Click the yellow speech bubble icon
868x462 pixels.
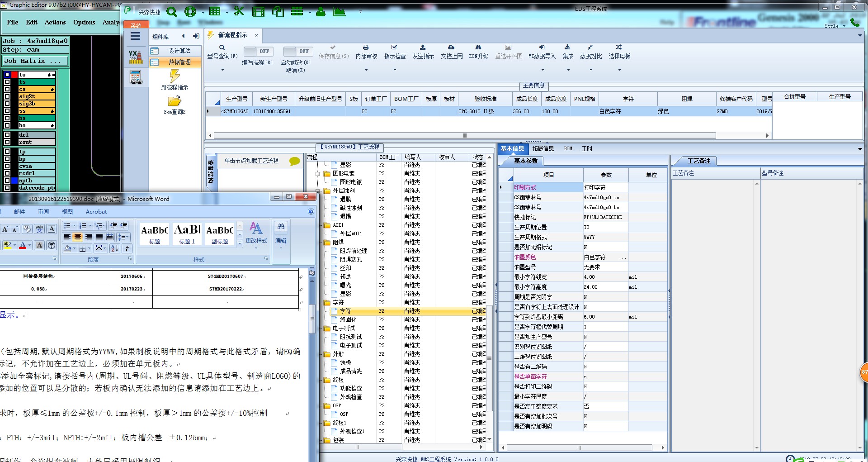(295, 161)
